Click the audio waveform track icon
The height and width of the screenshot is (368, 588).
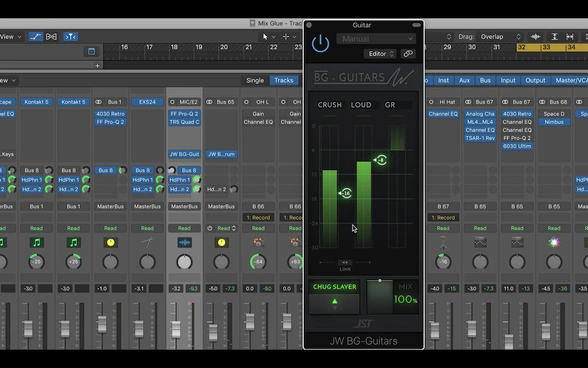[184, 242]
